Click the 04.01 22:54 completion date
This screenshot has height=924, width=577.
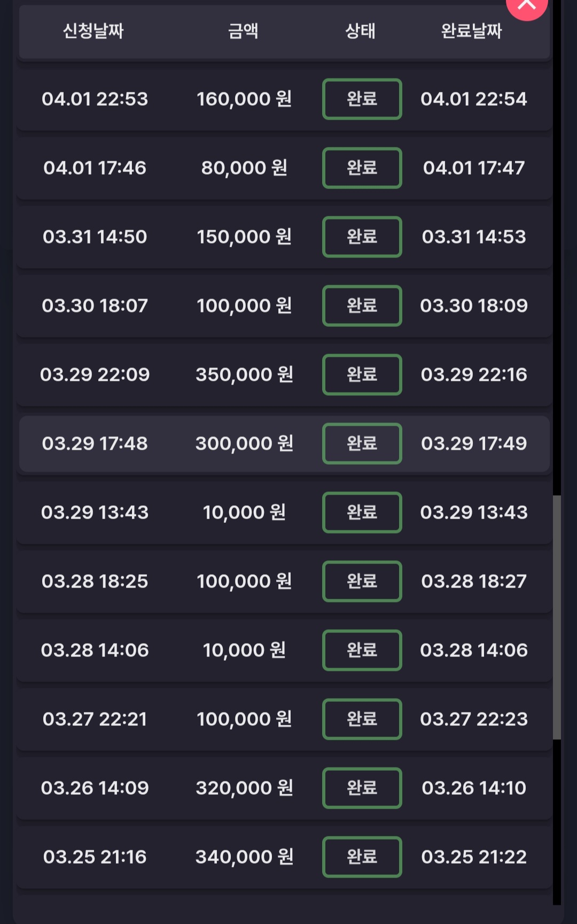pyautogui.click(x=474, y=99)
